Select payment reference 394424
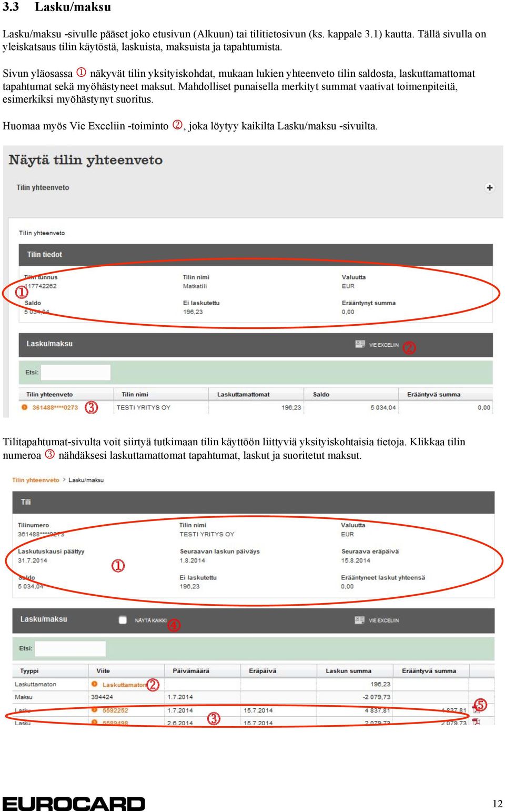The width and height of the screenshot is (505, 812). click(102, 697)
